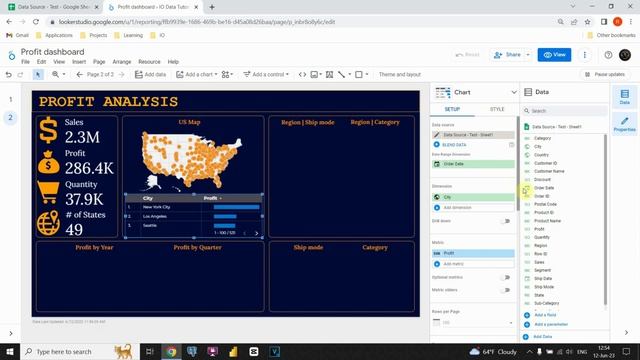Open the Windows Start menu
This screenshot has width=640, height=360.
click(x=10, y=351)
